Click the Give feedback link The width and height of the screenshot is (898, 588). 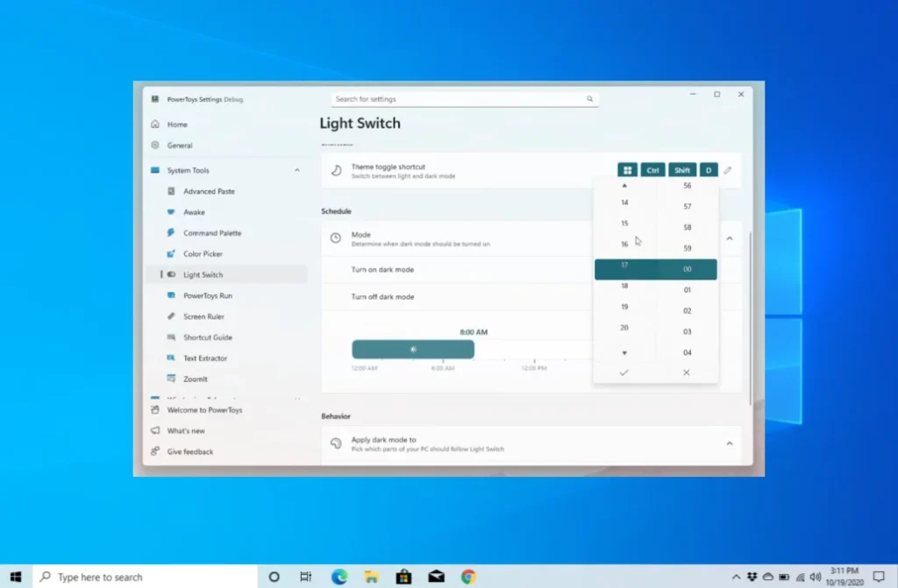pyautogui.click(x=189, y=451)
